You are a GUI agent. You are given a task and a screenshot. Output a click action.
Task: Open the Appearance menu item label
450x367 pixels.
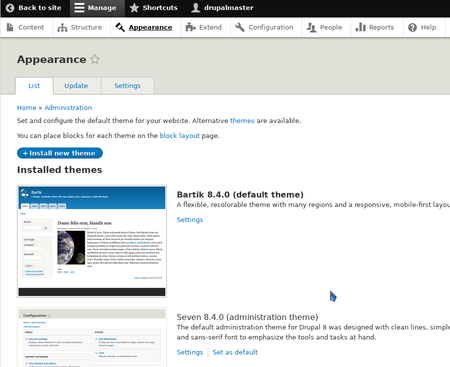[151, 27]
